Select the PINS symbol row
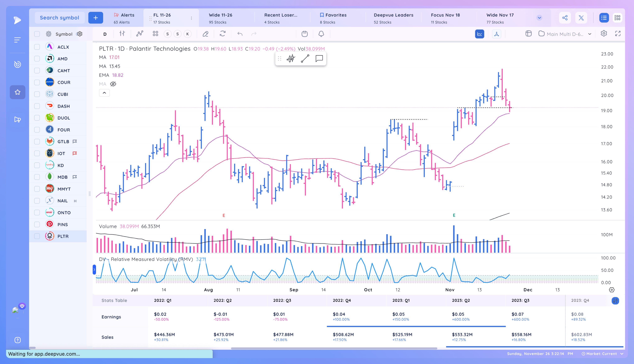 (58, 224)
